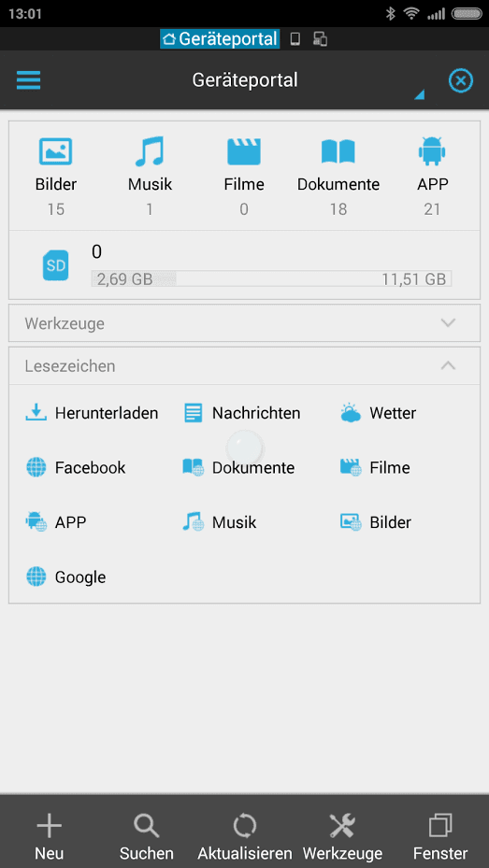Switch to the local device tab icon

pos(295,38)
